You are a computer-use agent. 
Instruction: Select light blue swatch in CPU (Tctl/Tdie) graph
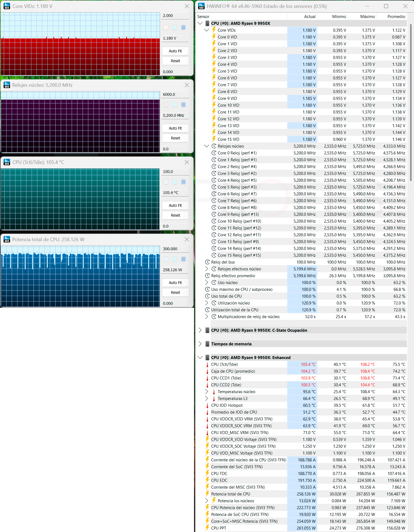pos(175,182)
